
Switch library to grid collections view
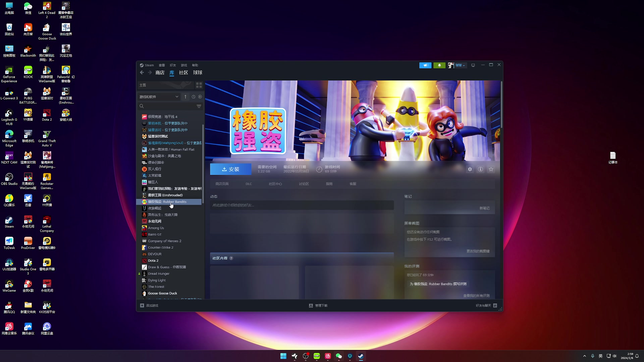[199, 85]
